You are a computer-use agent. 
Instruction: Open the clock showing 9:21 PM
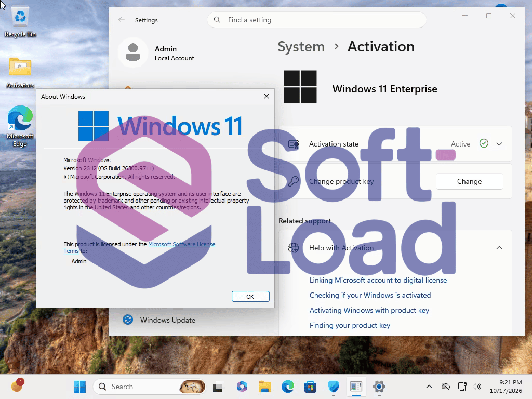[506, 387]
